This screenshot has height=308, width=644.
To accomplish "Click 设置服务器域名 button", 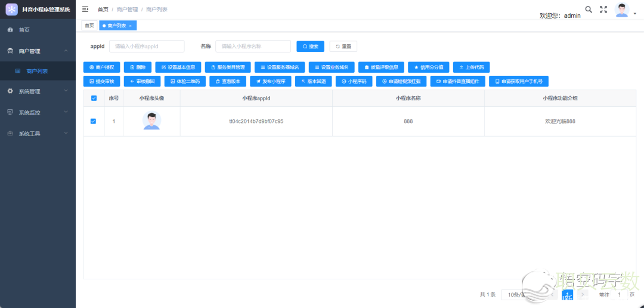I will click(x=280, y=67).
